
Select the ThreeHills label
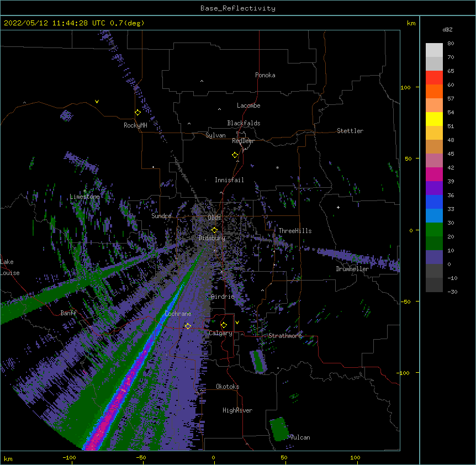(x=295, y=231)
